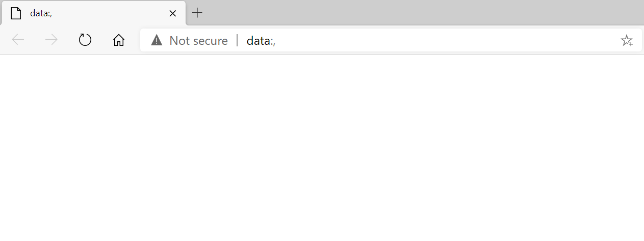Click the data:, URL text in address bar
The image size is (644, 241).
[261, 41]
